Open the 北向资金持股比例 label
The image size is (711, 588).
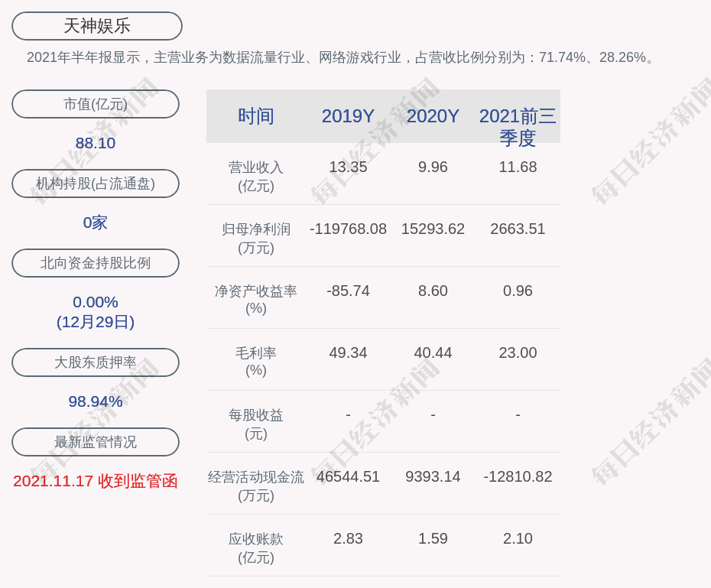pos(96,263)
